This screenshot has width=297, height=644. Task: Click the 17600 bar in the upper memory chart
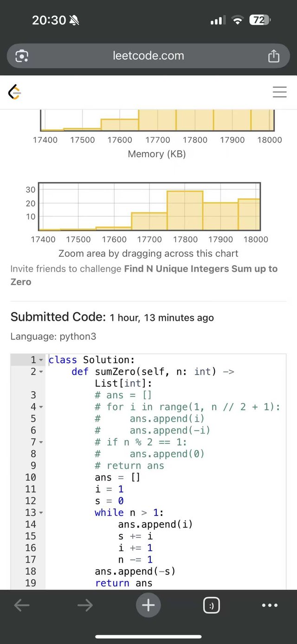coord(120,124)
